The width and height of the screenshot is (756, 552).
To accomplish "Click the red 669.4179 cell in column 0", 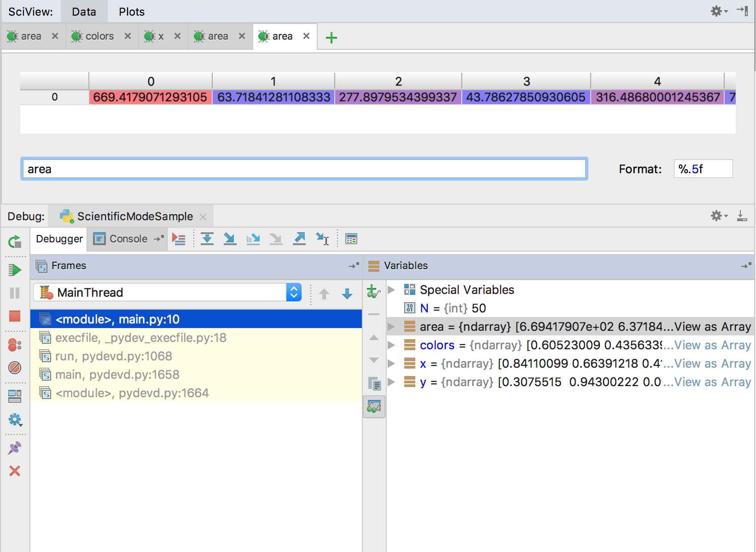I will pyautogui.click(x=150, y=97).
